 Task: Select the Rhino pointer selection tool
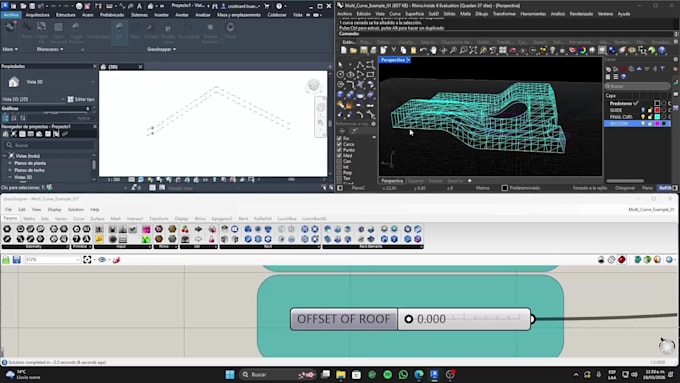[x=340, y=65]
